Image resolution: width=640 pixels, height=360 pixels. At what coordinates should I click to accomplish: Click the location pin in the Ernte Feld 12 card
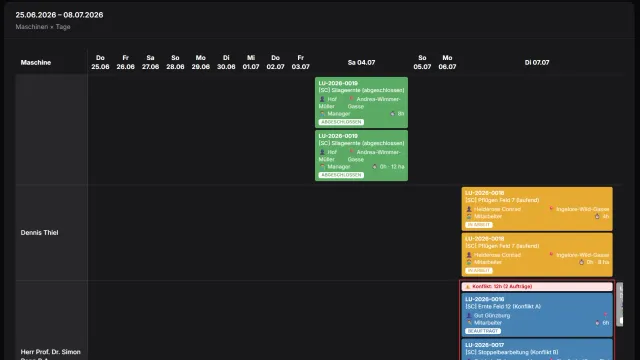click(x=606, y=315)
